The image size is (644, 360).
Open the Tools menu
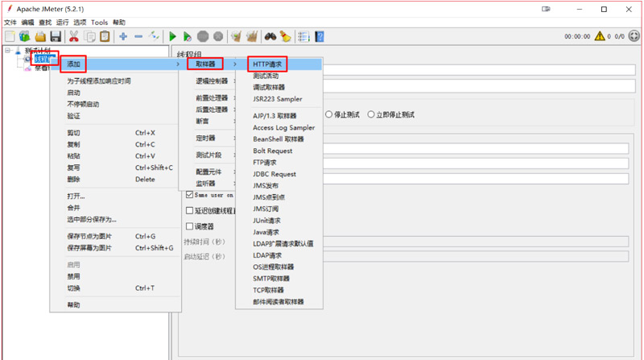(99, 23)
